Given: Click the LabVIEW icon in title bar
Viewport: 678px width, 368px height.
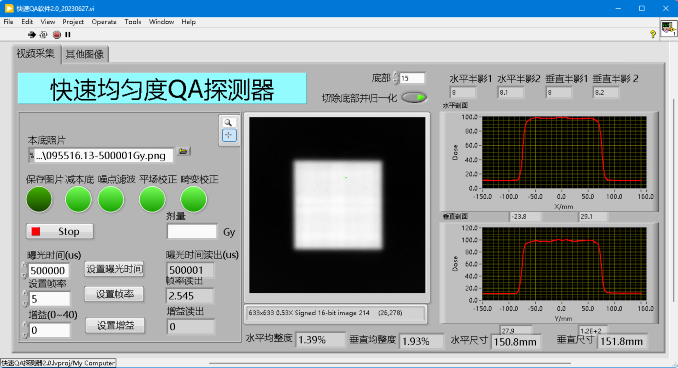Looking at the screenshot, I should coord(9,8).
